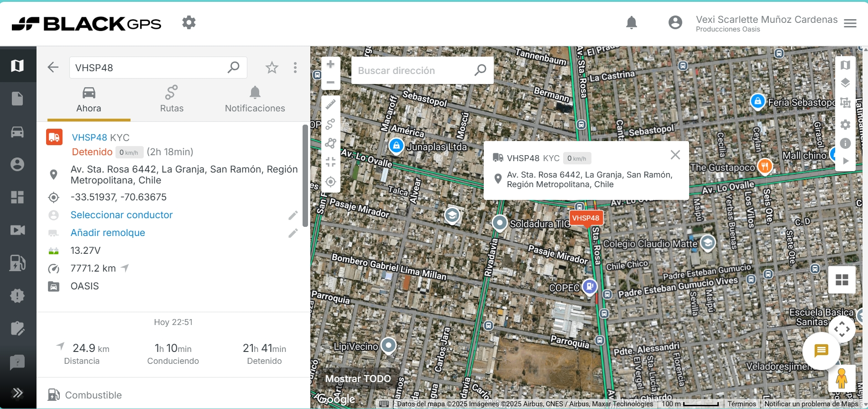The image size is (868, 409).
Task: Select the map view icon in sidebar
Action: [x=17, y=65]
